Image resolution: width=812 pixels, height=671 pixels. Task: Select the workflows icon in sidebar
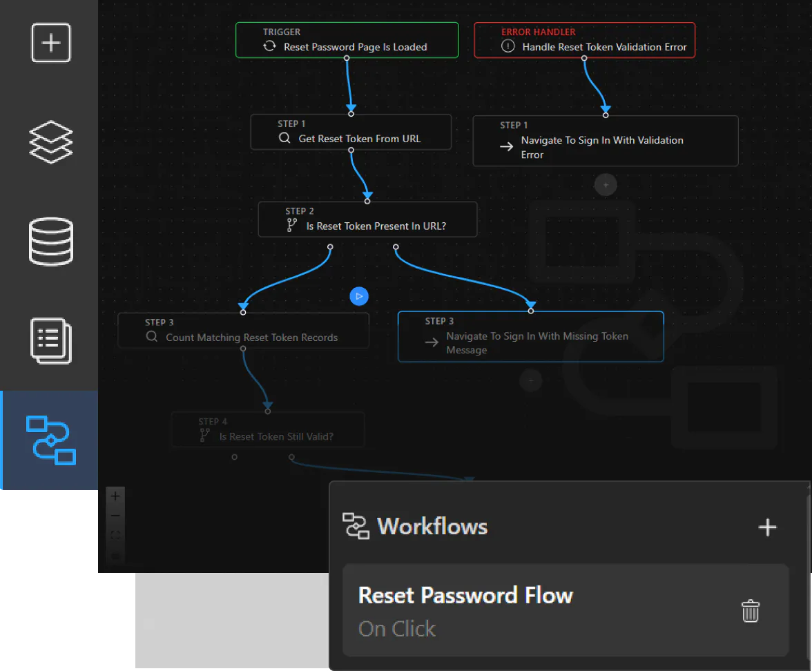click(51, 440)
